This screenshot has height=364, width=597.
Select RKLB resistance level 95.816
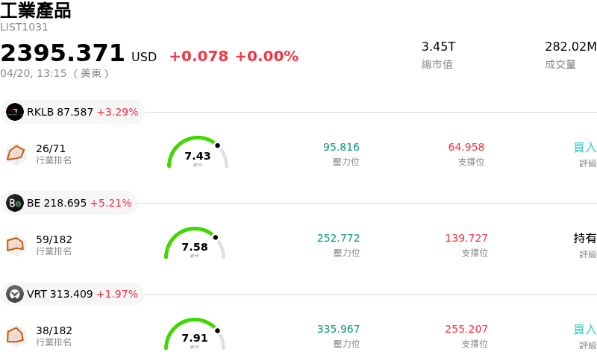[341, 148]
